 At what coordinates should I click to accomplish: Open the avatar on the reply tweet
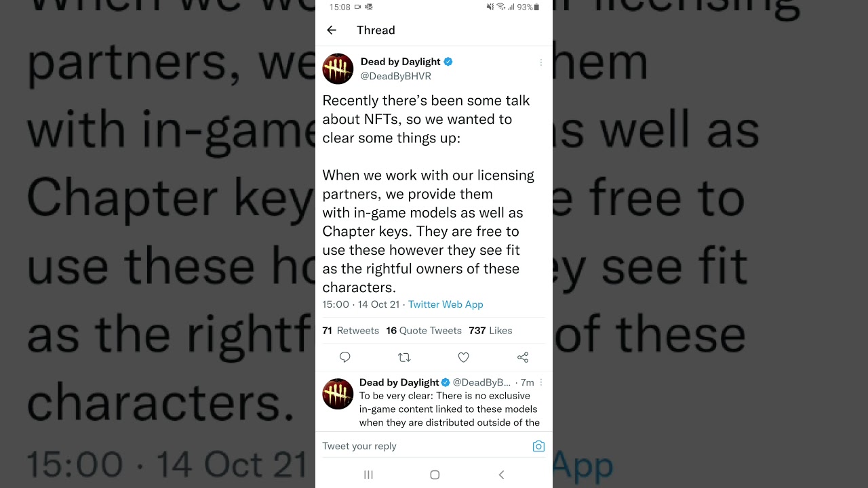click(x=338, y=394)
